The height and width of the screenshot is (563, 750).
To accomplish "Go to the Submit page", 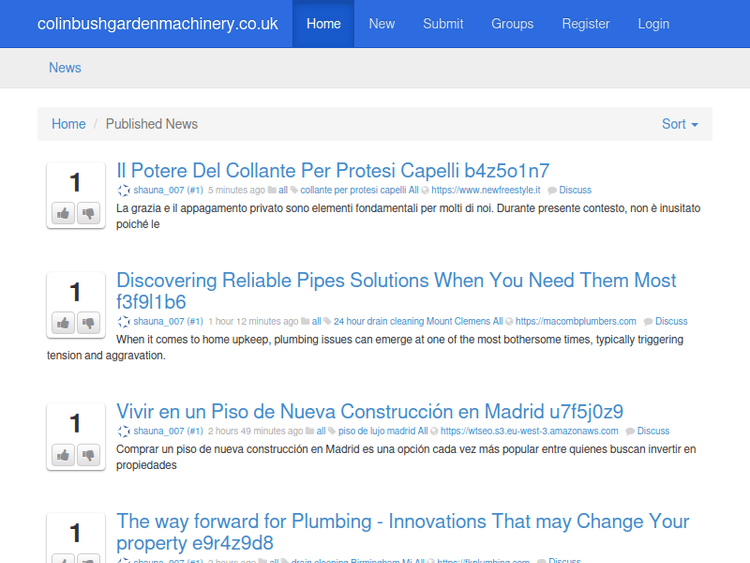I will 443,23.
